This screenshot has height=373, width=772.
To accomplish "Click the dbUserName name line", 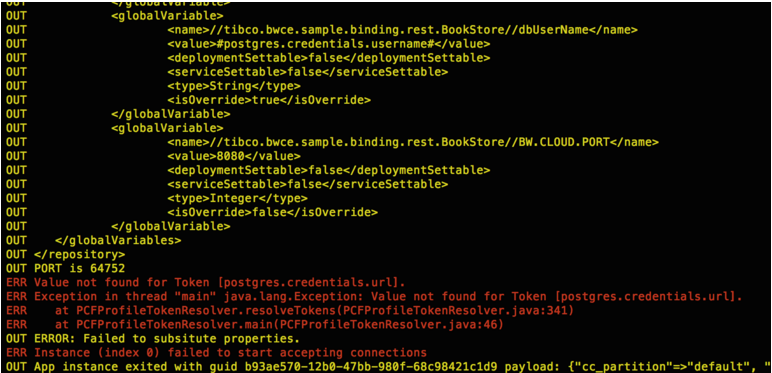I will (x=402, y=30).
